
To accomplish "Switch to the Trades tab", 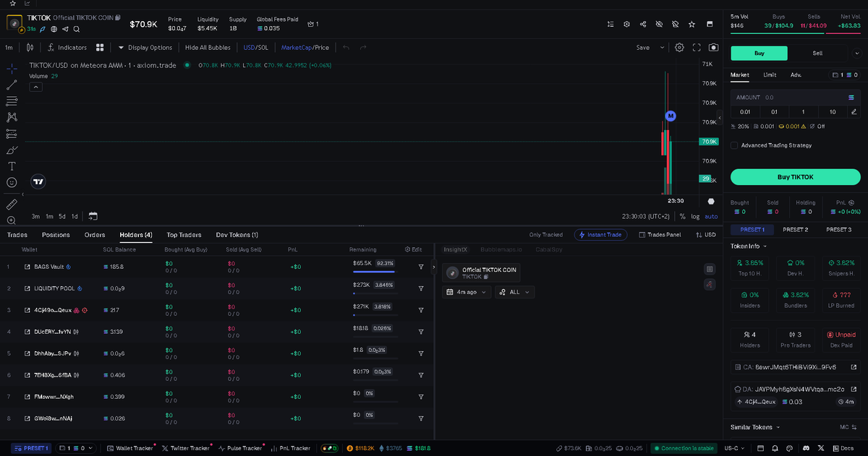I will (17, 235).
